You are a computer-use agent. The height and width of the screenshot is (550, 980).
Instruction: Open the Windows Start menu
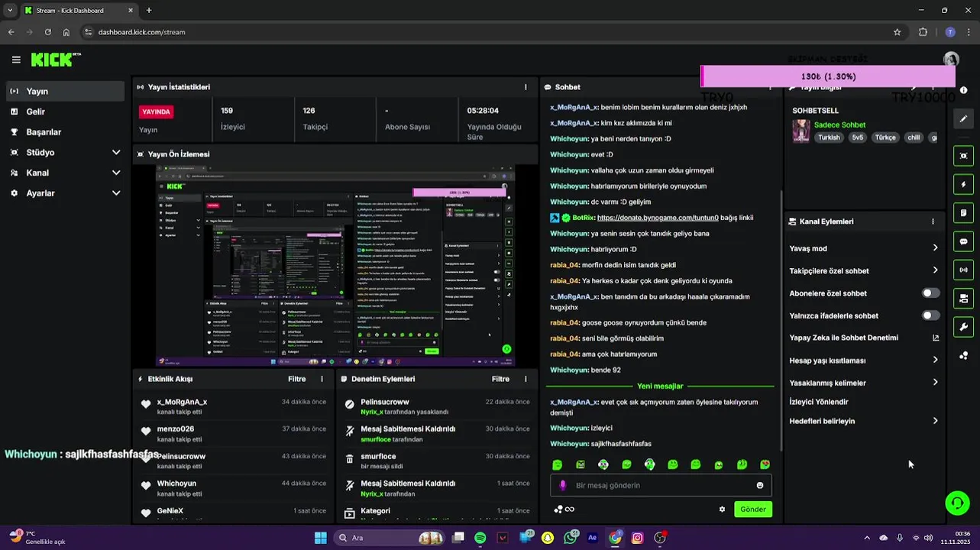coord(321,538)
